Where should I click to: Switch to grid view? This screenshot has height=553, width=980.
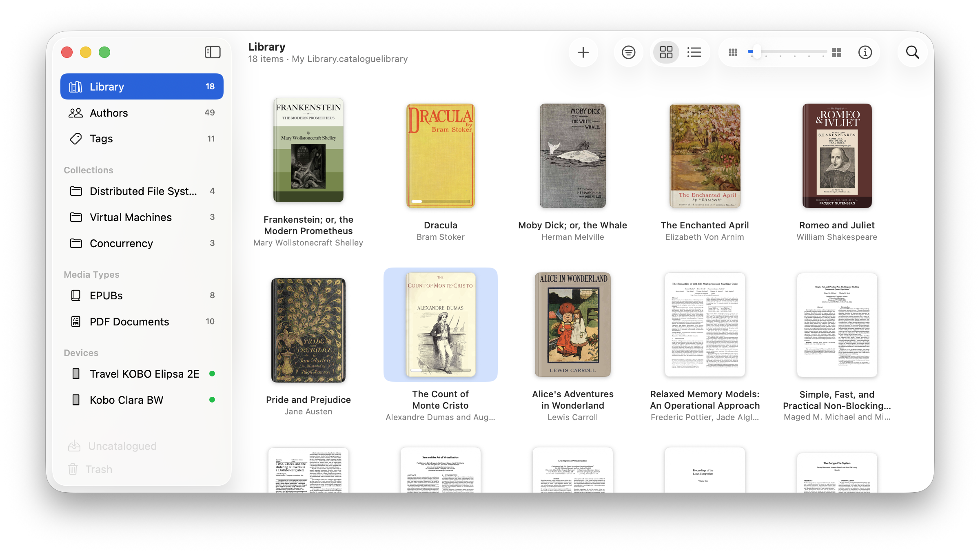666,52
